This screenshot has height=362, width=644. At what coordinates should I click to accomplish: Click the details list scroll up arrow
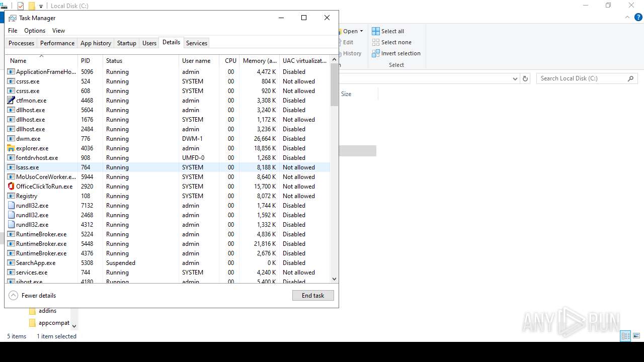click(x=334, y=60)
